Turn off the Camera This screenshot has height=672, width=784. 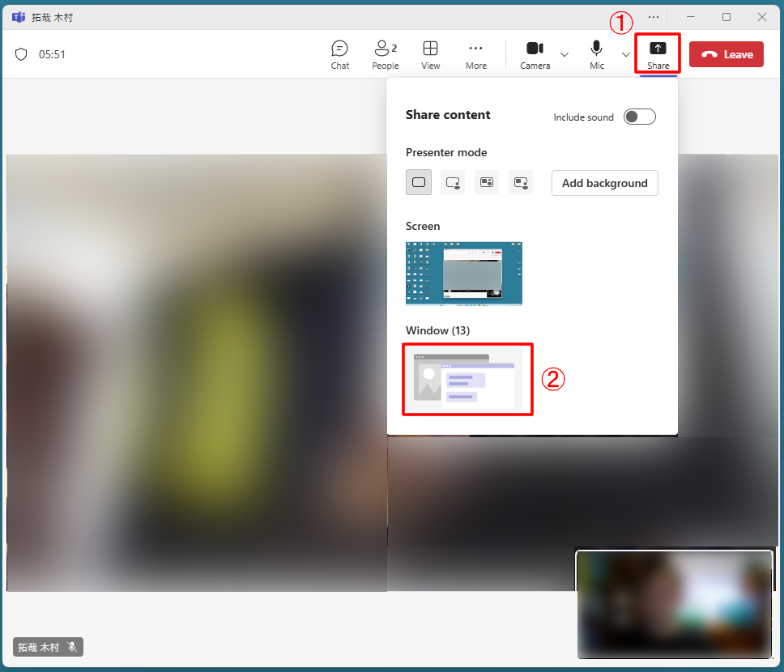coord(535,54)
